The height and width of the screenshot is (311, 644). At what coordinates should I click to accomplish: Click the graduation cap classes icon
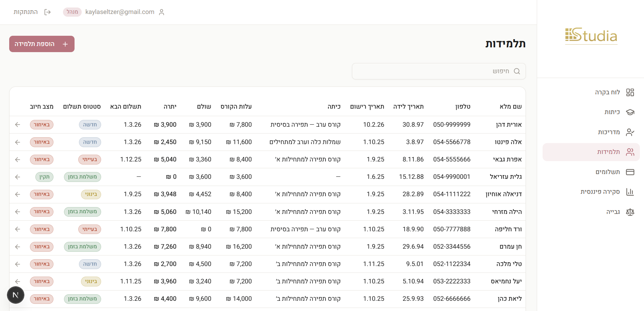click(x=630, y=112)
